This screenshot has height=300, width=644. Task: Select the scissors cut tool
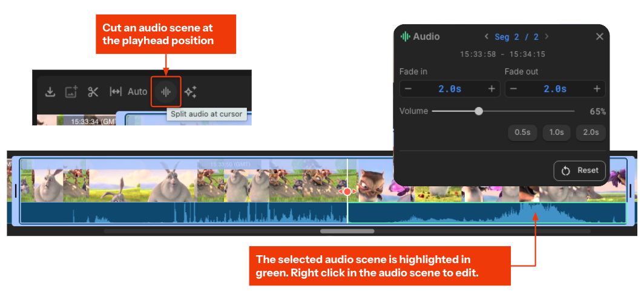coord(93,92)
